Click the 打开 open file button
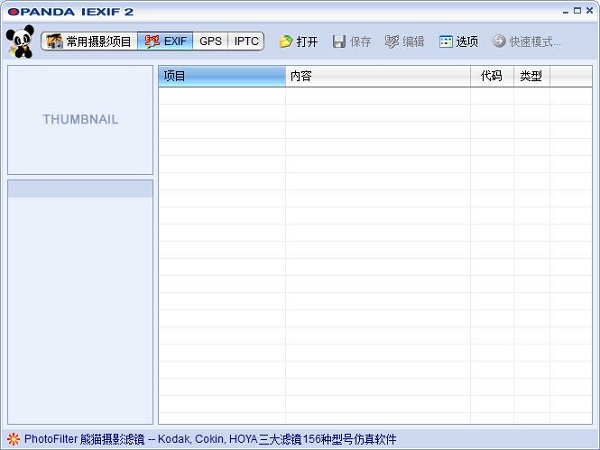The width and height of the screenshot is (600, 450). [x=298, y=42]
